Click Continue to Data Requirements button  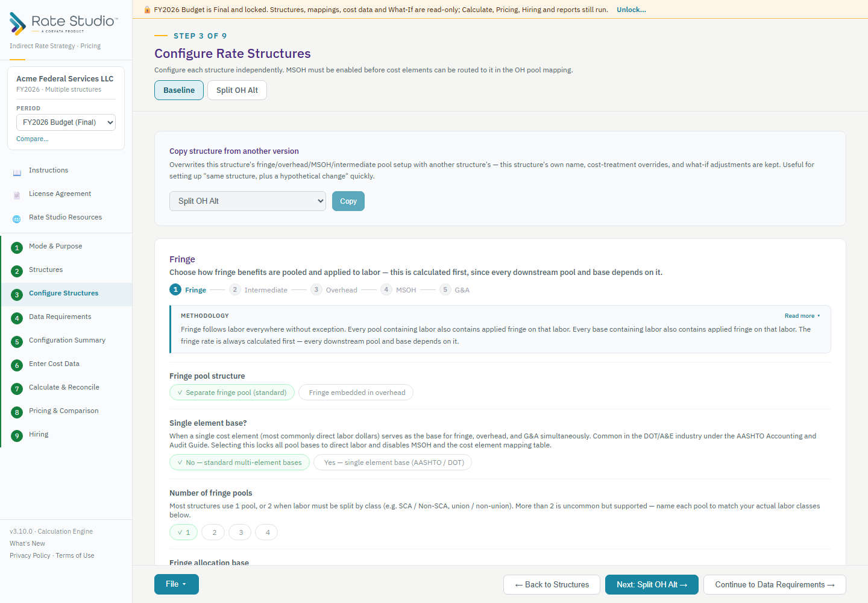pos(775,585)
